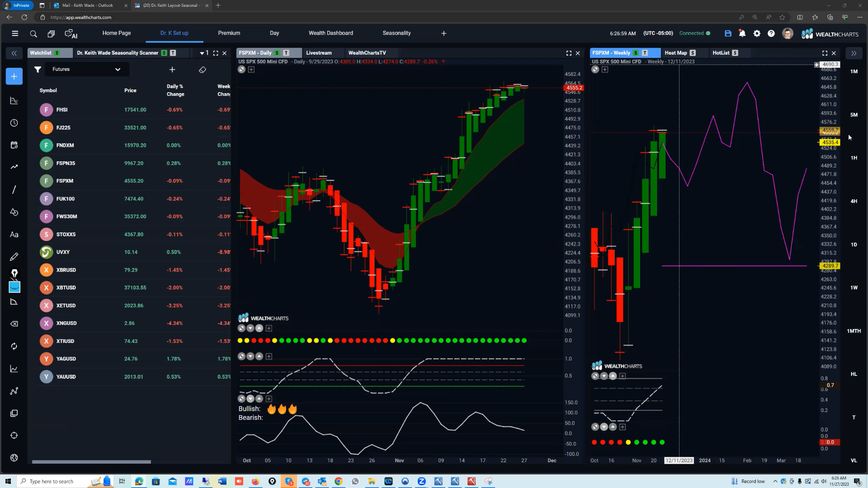
Task: Toggle the S badge on Watchlist tab
Action: (x=57, y=53)
